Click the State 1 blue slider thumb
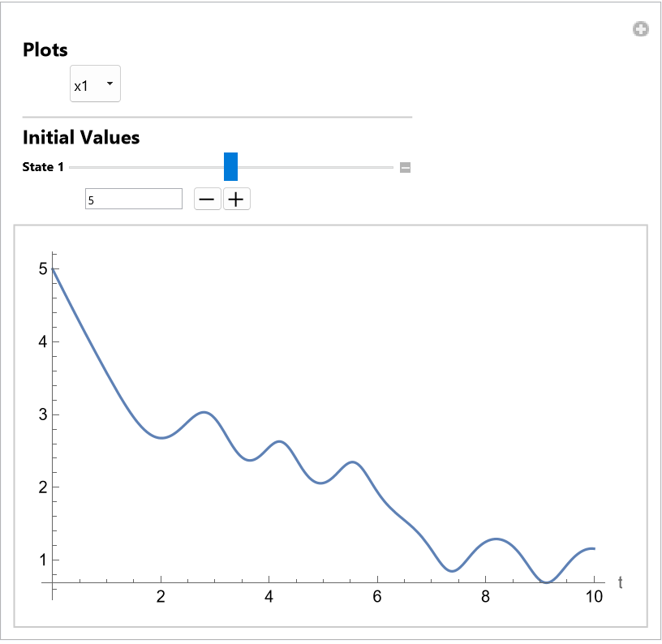 (230, 167)
